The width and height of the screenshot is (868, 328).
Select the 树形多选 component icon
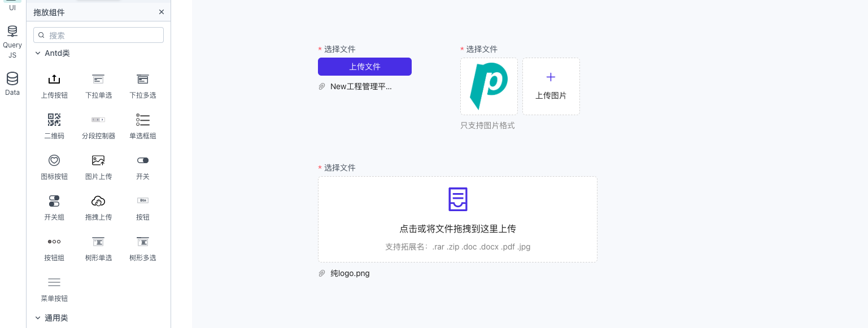143,242
